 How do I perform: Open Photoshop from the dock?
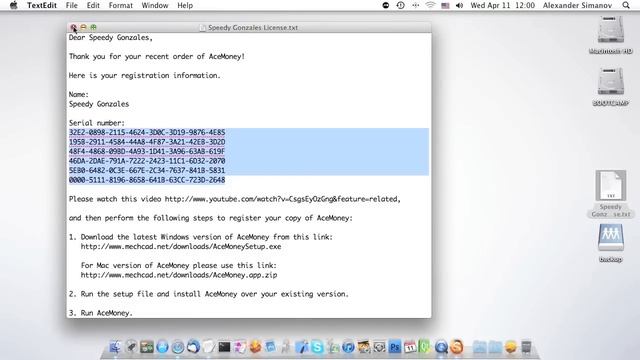pyautogui.click(x=395, y=347)
